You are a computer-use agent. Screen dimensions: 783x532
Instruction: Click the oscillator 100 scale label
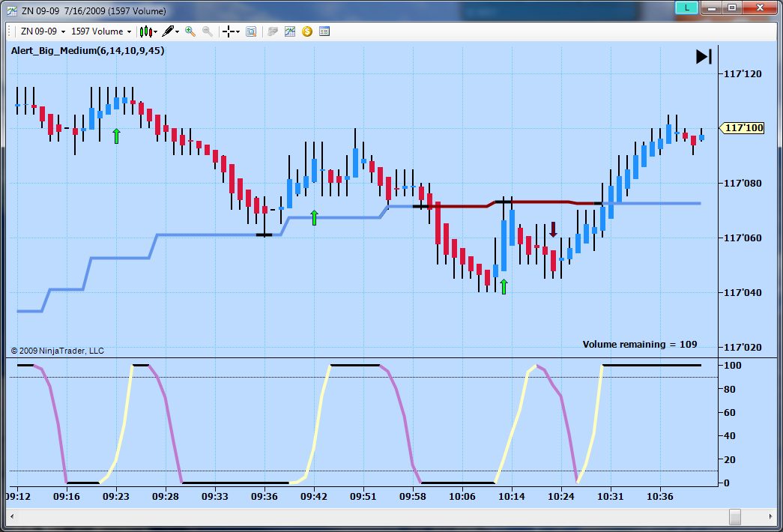733,366
